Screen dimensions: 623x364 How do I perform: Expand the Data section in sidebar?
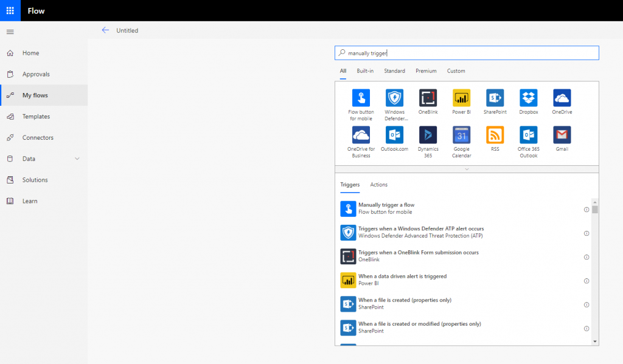77,159
